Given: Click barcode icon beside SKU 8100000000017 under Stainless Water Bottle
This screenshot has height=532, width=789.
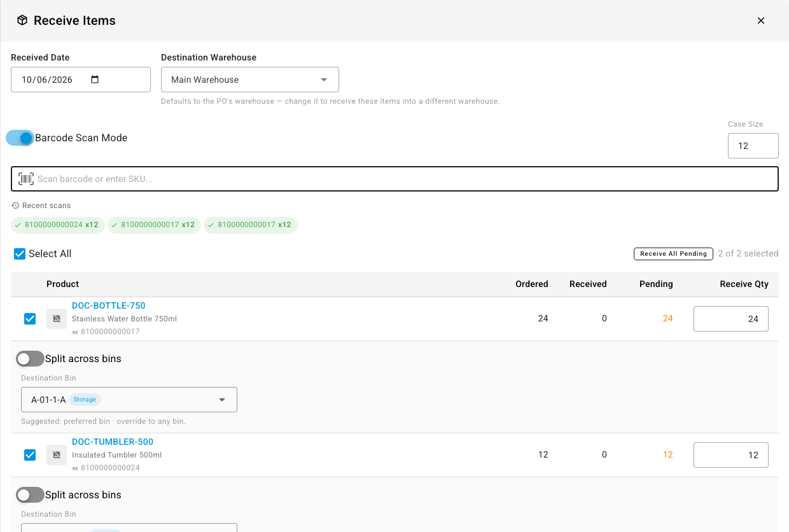Looking at the screenshot, I should point(75,332).
